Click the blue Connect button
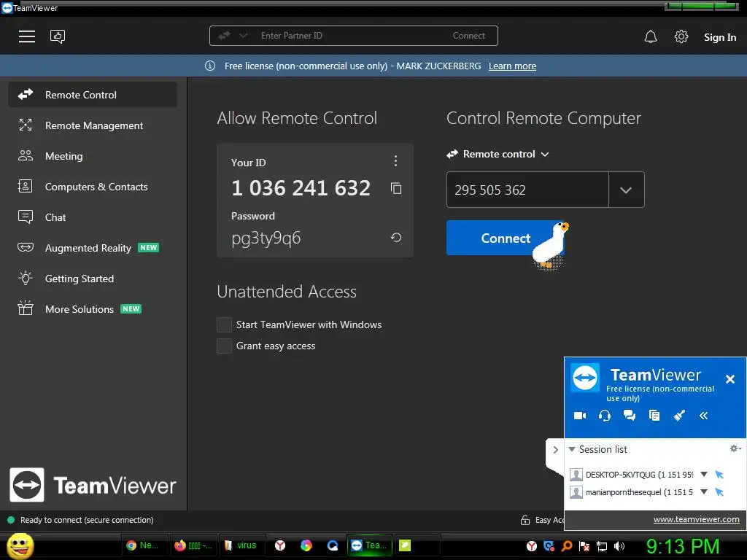This screenshot has width=747, height=560. pyautogui.click(x=505, y=238)
